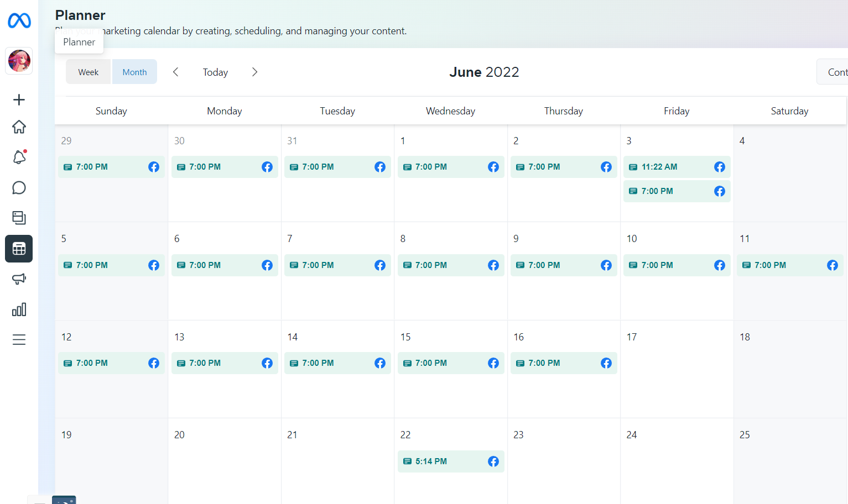Select the Planner calendar sidebar icon
The height and width of the screenshot is (504, 848).
19,249
